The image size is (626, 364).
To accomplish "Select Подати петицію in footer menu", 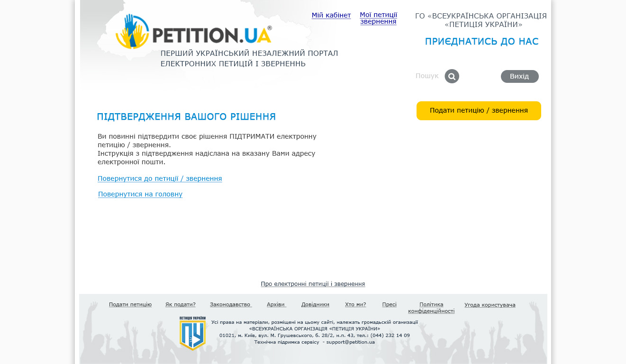I will 130,304.
